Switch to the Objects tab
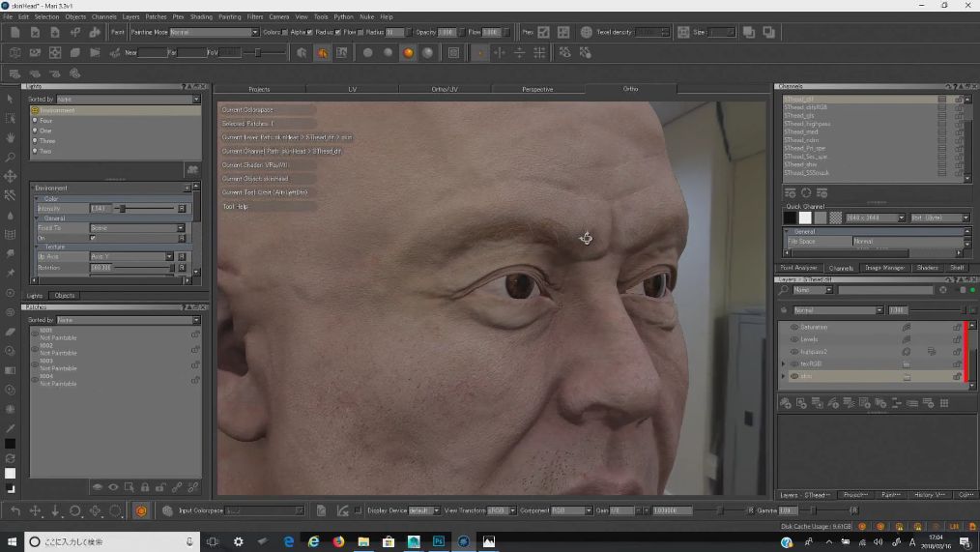The width and height of the screenshot is (980, 552). 65,296
